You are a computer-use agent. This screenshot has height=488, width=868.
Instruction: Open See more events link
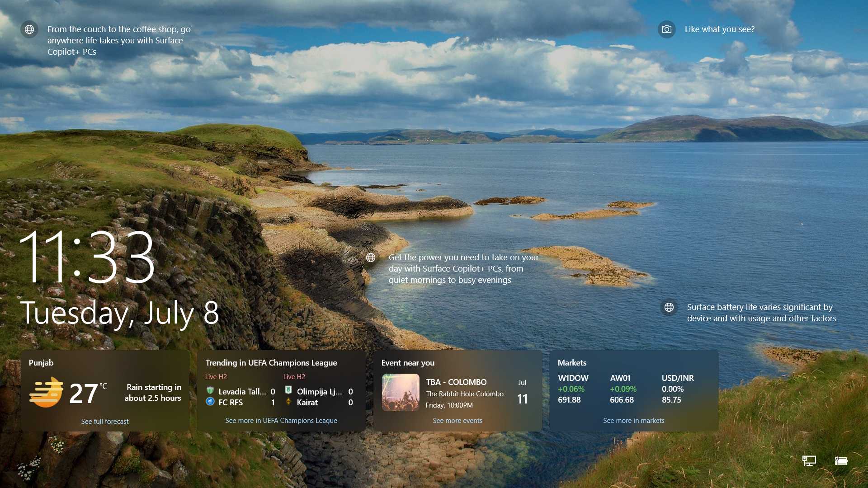[x=458, y=420]
